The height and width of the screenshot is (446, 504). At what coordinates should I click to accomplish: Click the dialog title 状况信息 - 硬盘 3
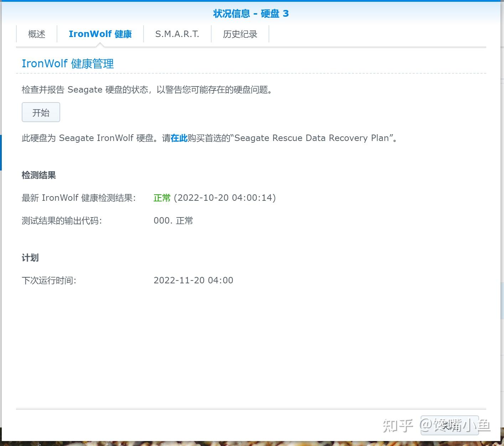tap(250, 14)
